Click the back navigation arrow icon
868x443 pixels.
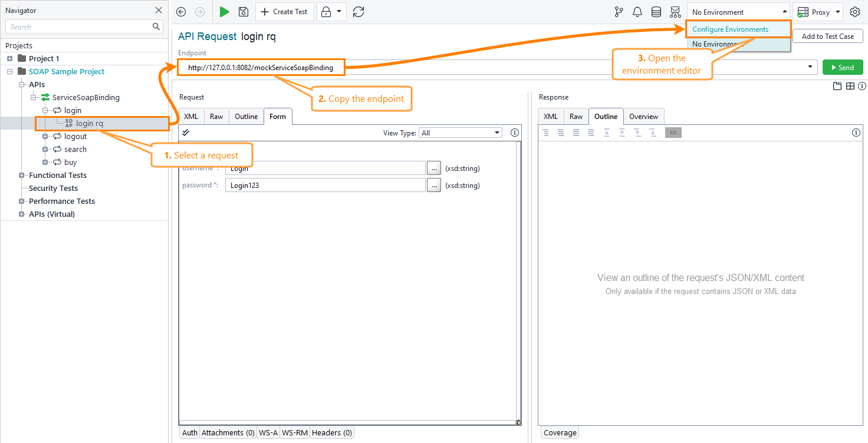[181, 12]
